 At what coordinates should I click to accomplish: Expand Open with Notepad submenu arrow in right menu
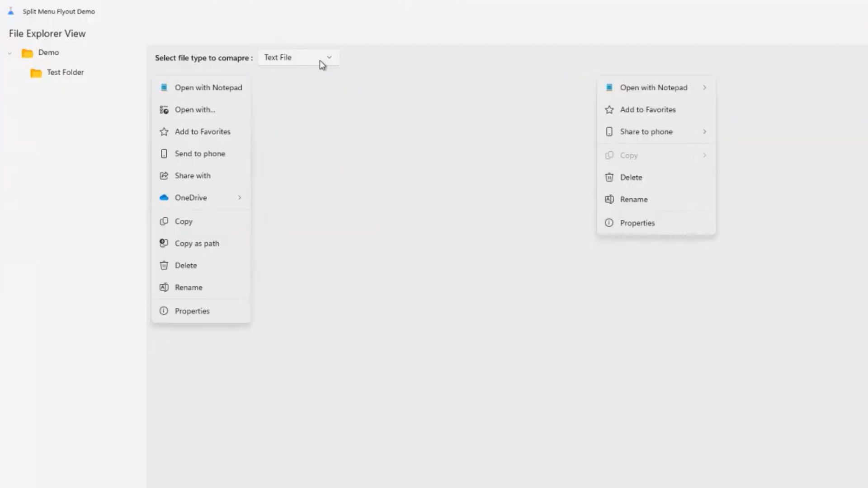click(x=704, y=87)
